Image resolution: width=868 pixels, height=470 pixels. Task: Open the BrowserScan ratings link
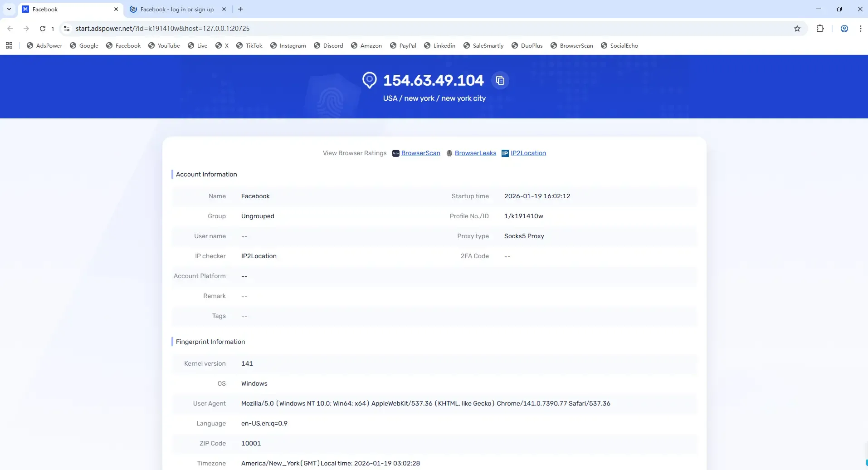pos(420,153)
